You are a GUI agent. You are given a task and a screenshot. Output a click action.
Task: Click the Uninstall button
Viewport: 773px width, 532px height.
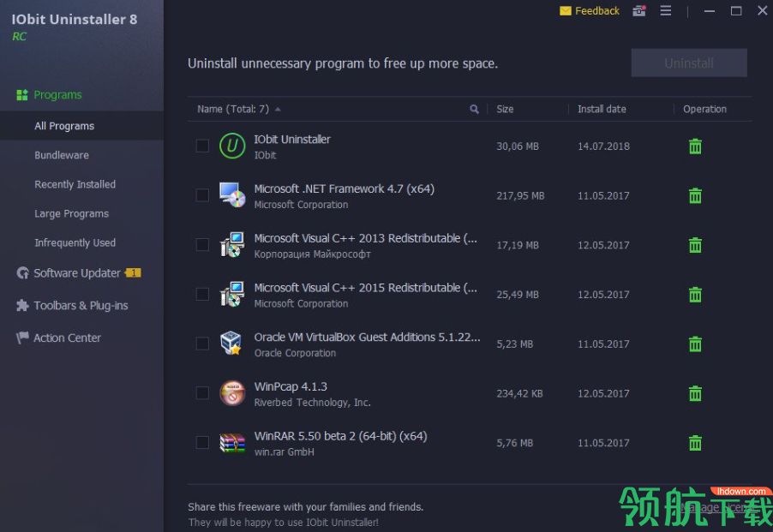689,63
